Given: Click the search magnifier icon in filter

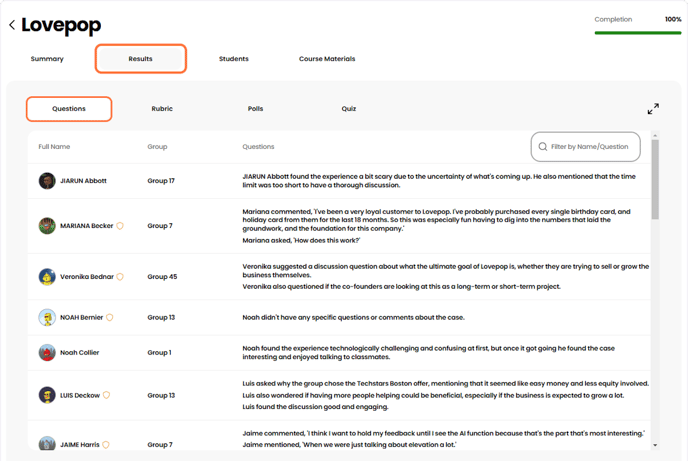Looking at the screenshot, I should (x=543, y=147).
